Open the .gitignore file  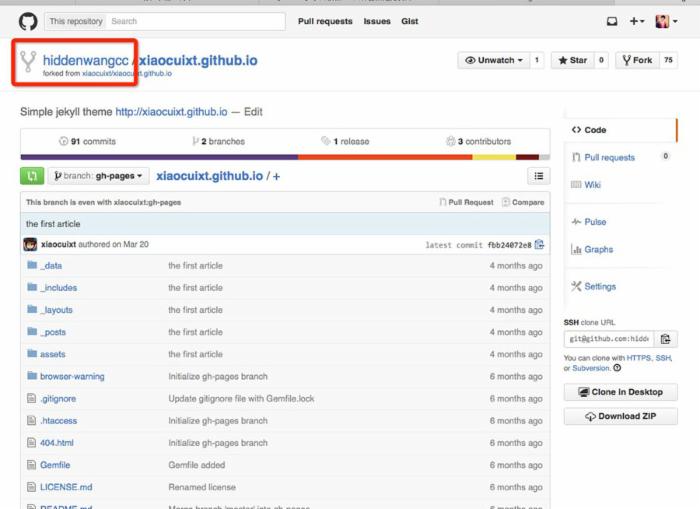pyautogui.click(x=58, y=399)
